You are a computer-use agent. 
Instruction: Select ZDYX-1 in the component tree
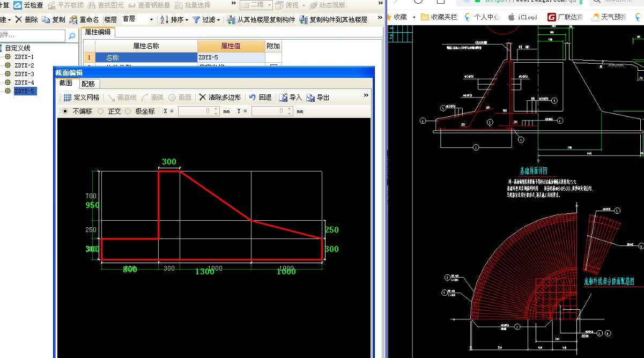tap(24, 57)
